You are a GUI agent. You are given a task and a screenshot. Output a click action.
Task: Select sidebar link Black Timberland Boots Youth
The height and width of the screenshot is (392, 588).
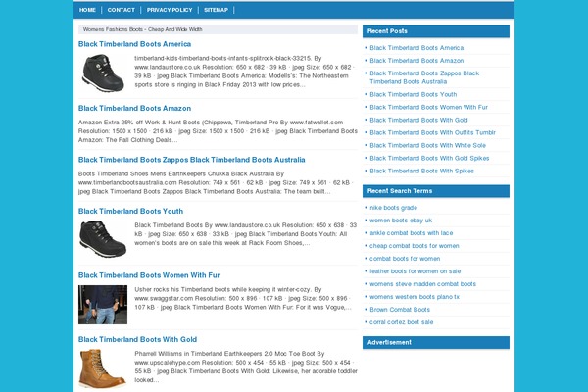click(414, 94)
